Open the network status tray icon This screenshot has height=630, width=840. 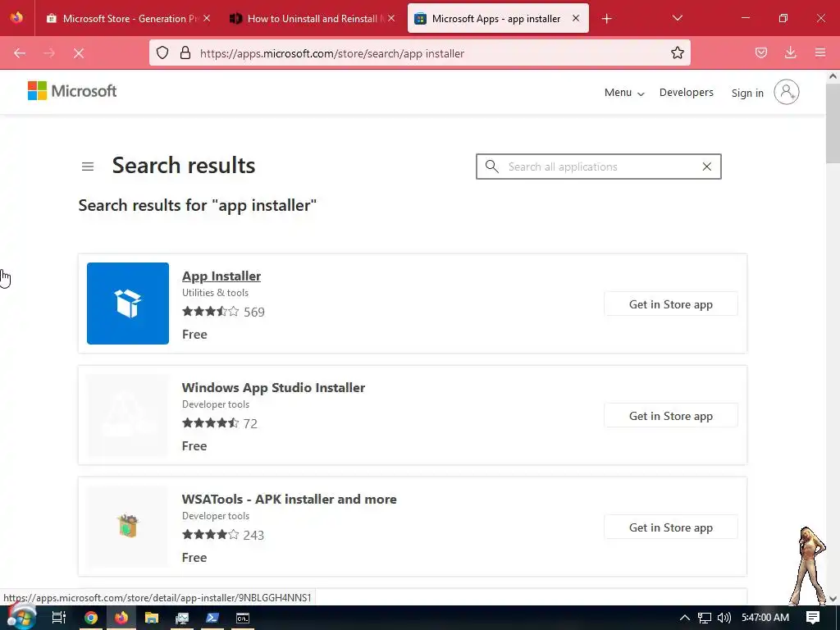(705, 618)
